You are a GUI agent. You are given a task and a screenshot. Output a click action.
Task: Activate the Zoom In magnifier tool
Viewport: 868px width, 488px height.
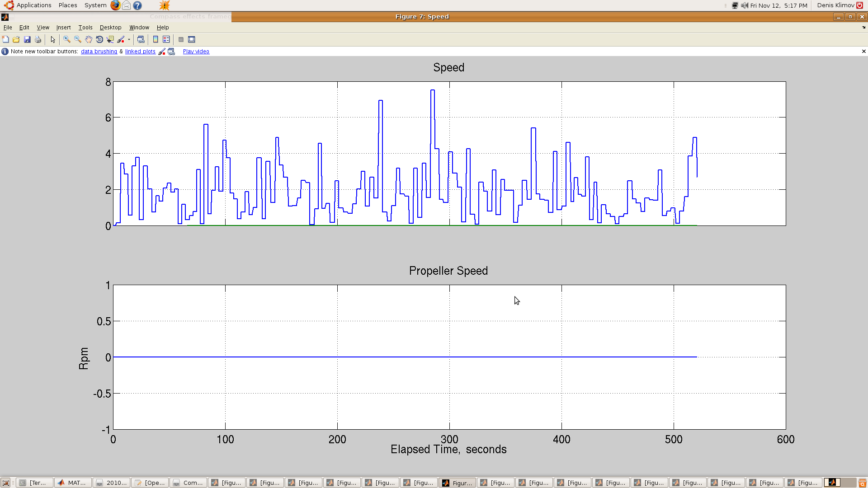[67, 40]
